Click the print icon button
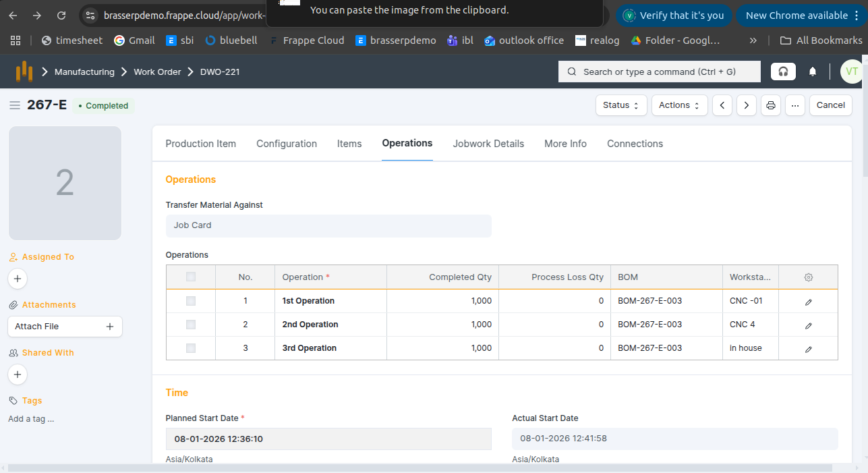Image resolution: width=868 pixels, height=473 pixels. point(770,105)
